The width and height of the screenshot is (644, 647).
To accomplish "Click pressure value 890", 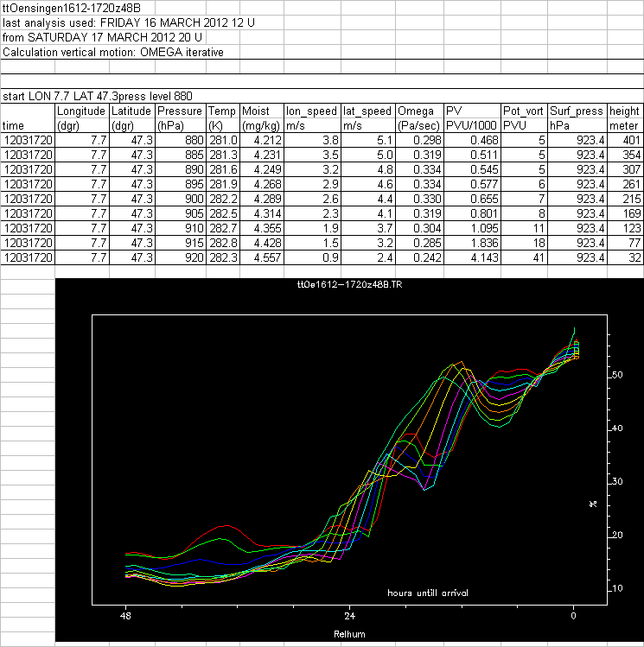I will [x=181, y=169].
